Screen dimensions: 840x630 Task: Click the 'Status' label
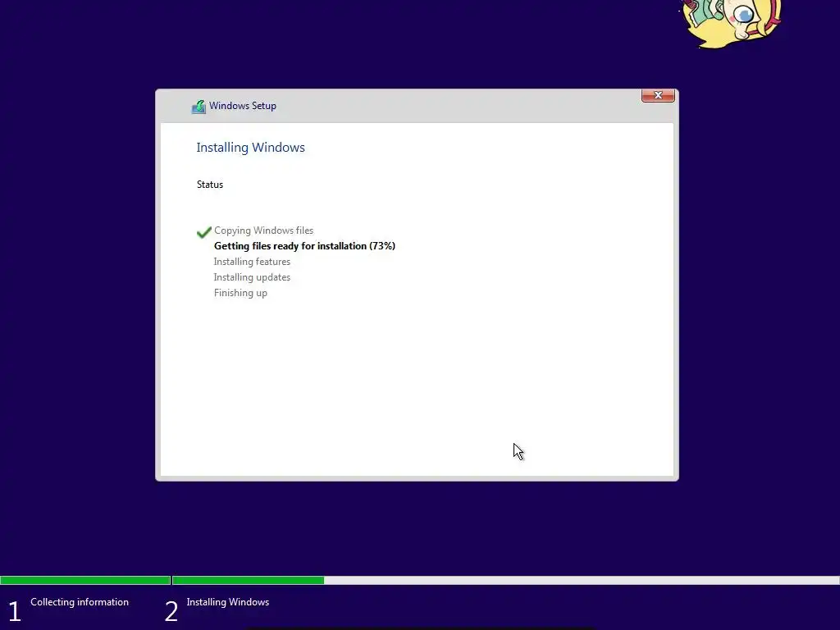pos(210,185)
